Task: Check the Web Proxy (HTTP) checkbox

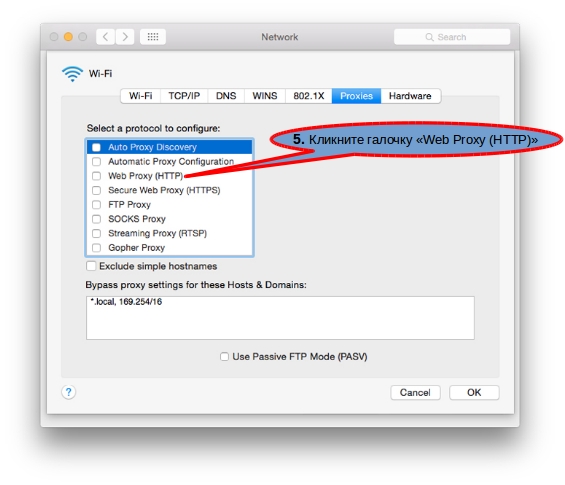Action: click(x=97, y=176)
